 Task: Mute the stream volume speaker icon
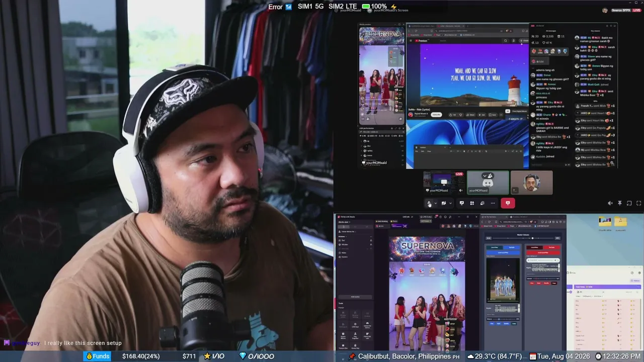coord(610,203)
